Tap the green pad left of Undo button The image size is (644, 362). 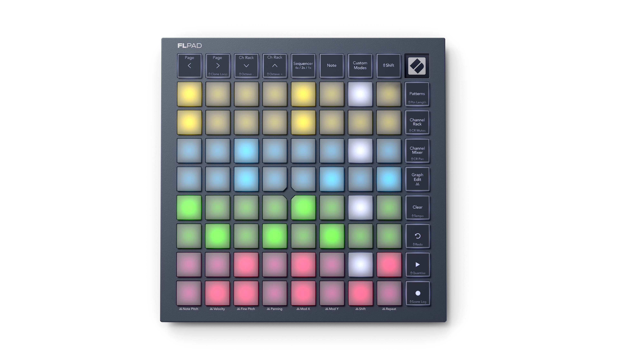pyautogui.click(x=389, y=236)
